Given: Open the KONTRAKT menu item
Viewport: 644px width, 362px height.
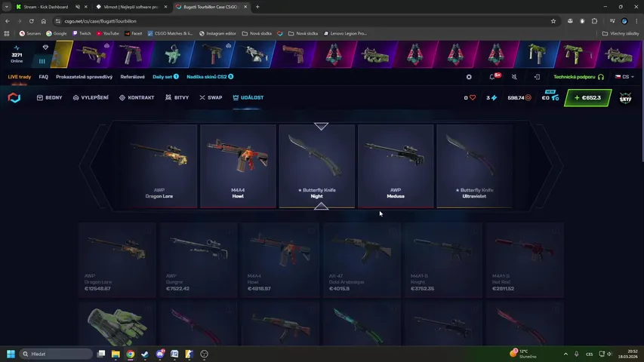Looking at the screenshot, I should (137, 98).
